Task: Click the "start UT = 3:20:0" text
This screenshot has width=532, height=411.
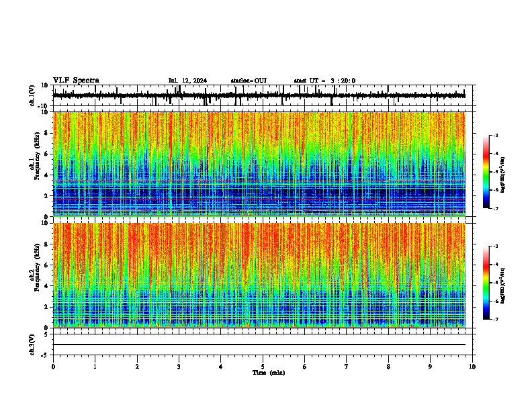Action: [324, 81]
